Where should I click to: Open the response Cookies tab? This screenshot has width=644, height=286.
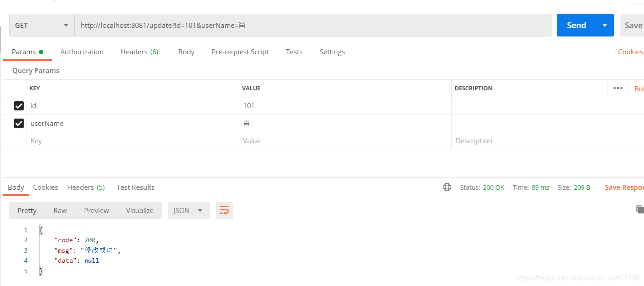tap(46, 187)
